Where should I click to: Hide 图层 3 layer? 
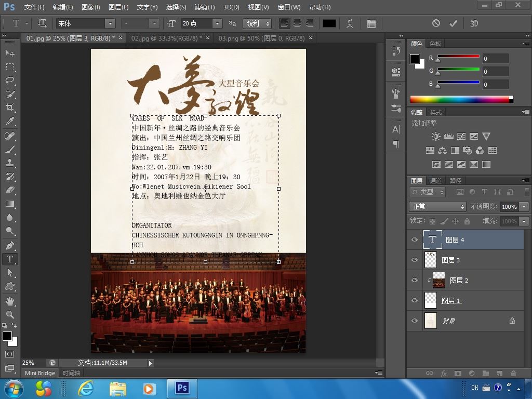(415, 260)
